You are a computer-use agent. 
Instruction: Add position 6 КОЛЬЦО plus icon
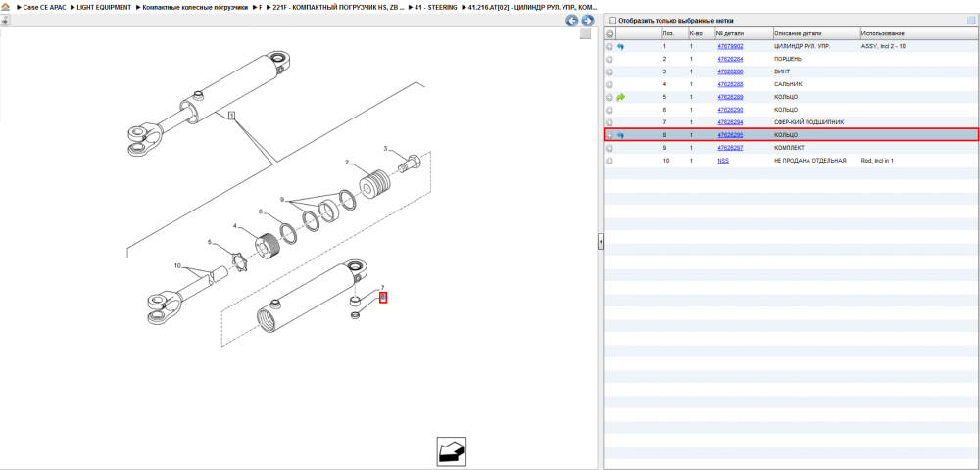(610, 110)
